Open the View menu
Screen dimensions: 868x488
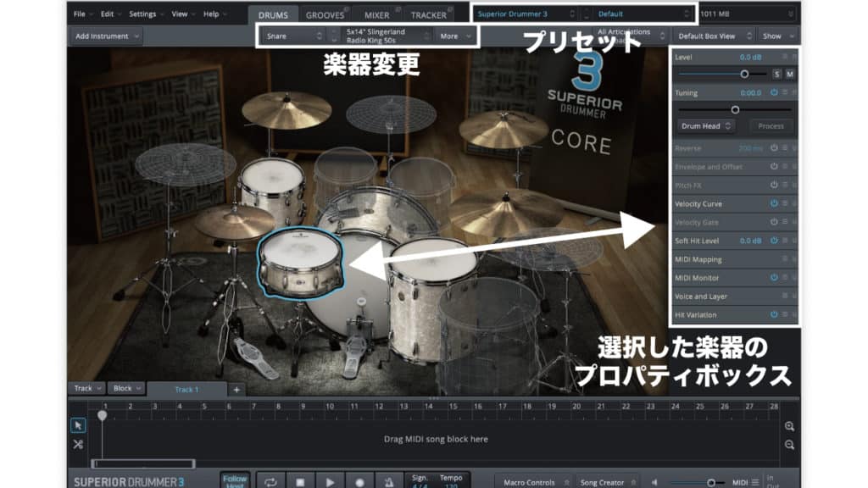point(183,14)
